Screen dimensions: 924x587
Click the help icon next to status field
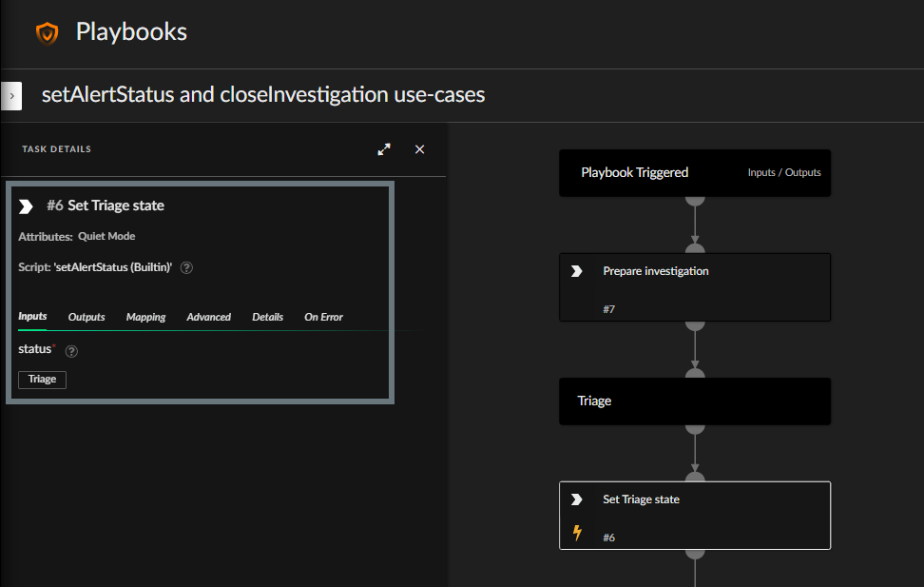[x=71, y=351]
